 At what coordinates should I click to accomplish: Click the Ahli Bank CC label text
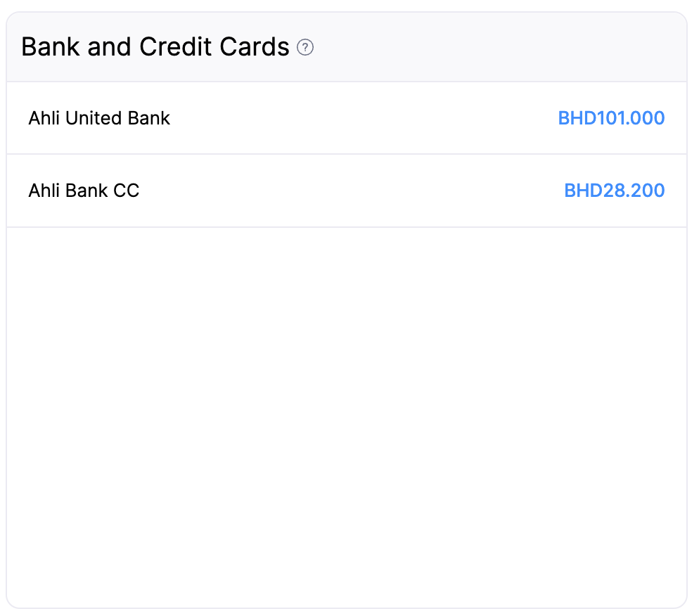click(83, 191)
